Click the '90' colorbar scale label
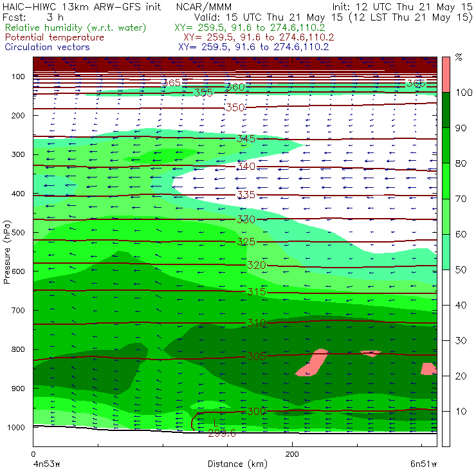 coord(461,128)
